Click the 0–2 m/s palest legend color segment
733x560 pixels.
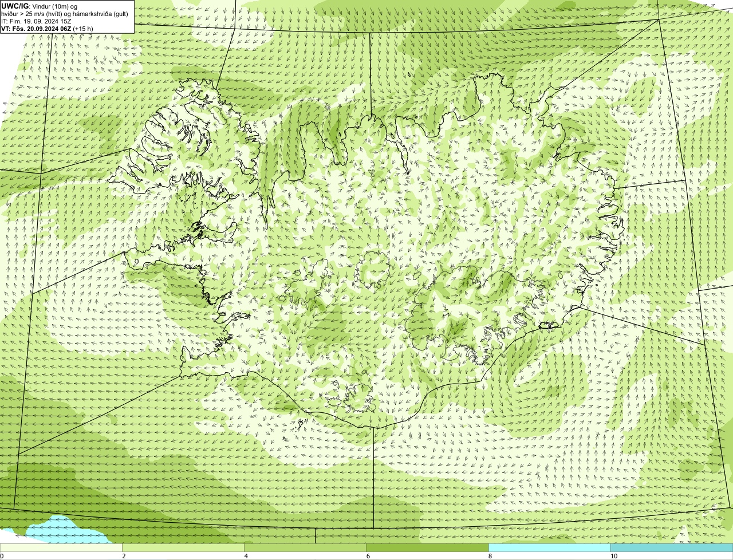click(61, 547)
